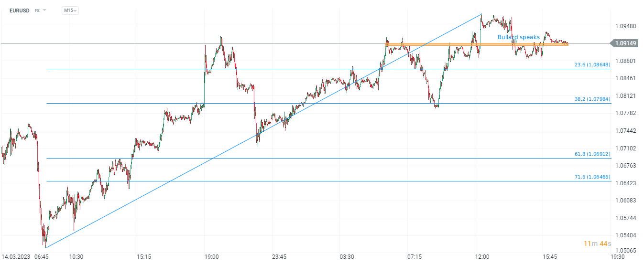Screen dimensions: 644x265
Task: Click the 19:00 time axis label
Action: [x=211, y=257]
